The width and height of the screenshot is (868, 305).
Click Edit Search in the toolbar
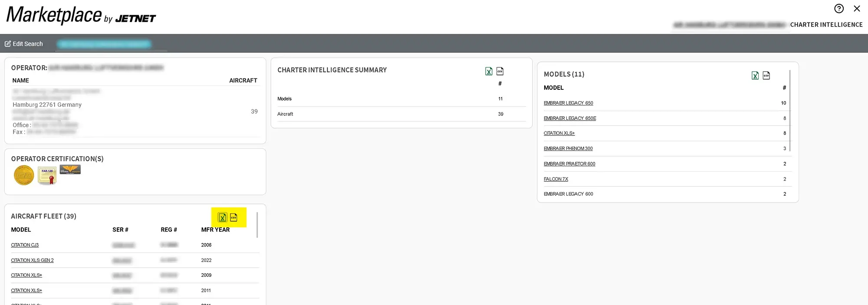(24, 44)
